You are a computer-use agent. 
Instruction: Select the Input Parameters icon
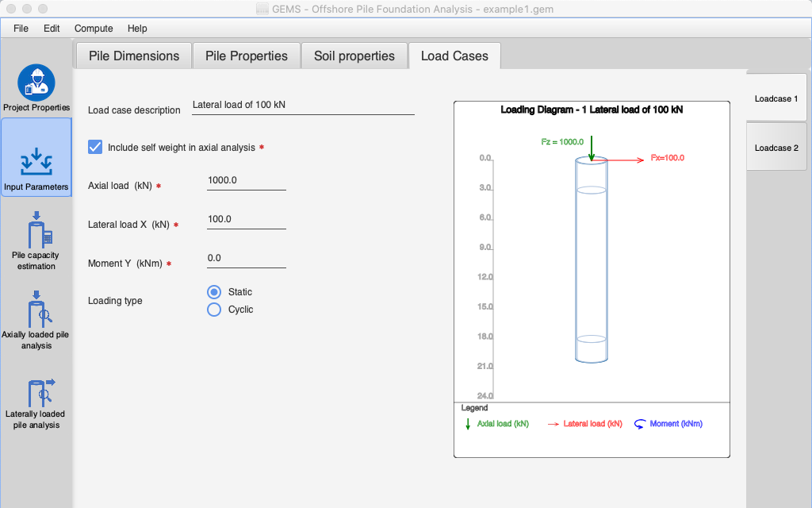point(36,163)
